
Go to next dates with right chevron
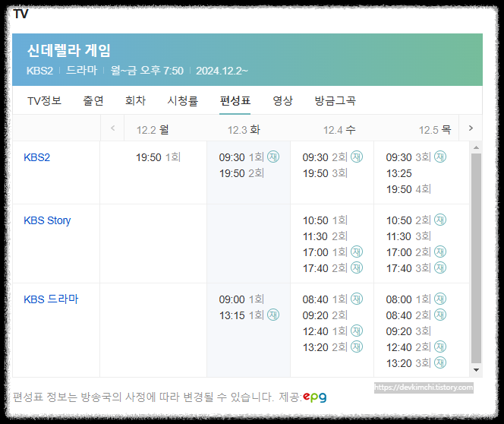471,128
